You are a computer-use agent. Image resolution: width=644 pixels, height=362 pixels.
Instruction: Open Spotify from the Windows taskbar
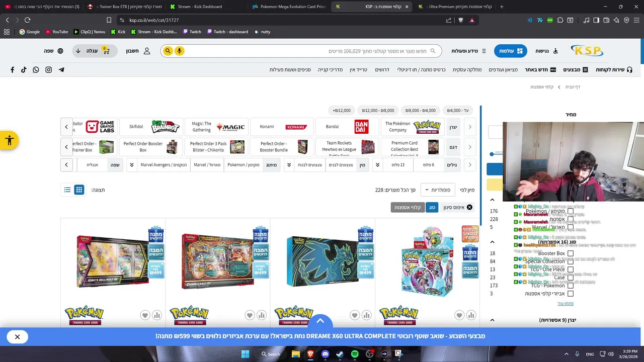click(355, 354)
